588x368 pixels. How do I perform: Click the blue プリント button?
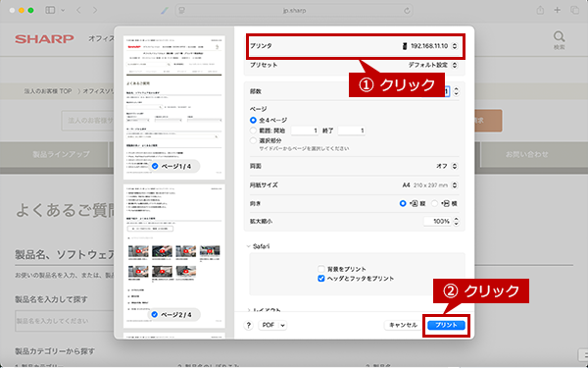point(446,325)
